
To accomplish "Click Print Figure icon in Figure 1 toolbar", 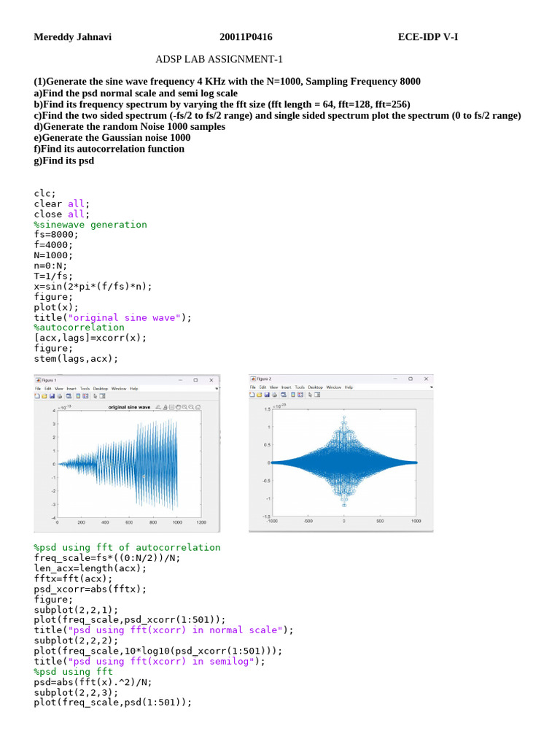I will (x=60, y=396).
